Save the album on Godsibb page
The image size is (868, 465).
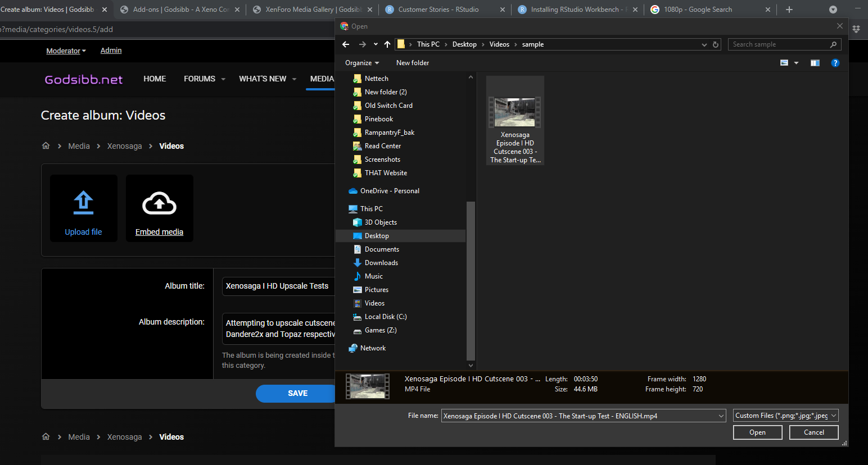pos(296,393)
